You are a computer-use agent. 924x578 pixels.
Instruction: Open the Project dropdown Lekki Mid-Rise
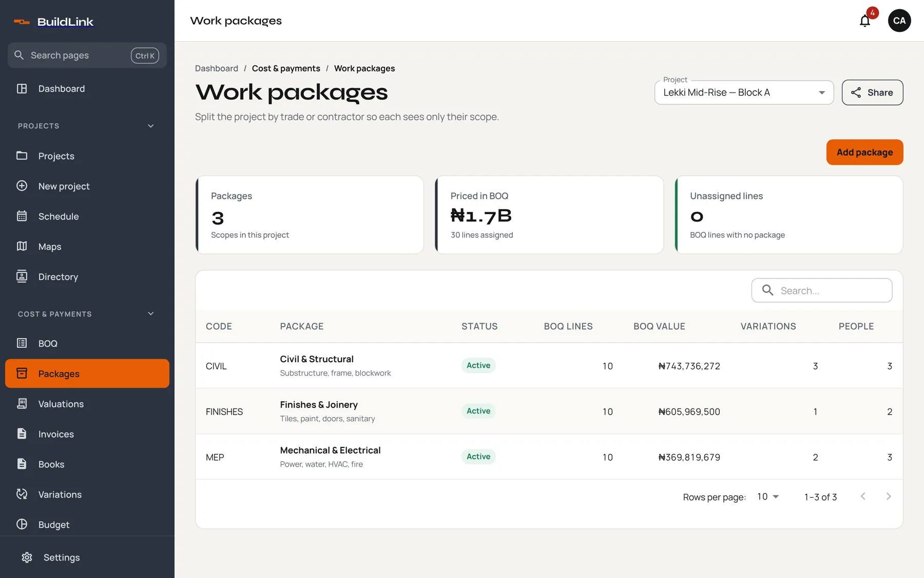[x=744, y=92]
